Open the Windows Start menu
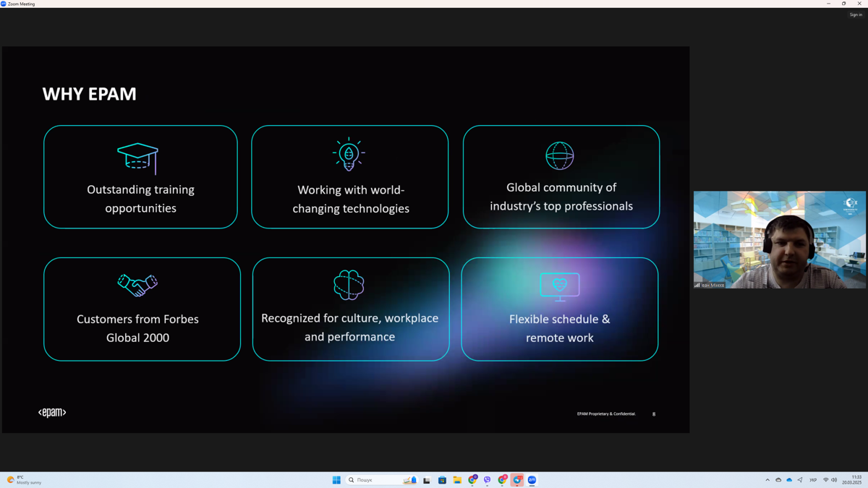 click(336, 480)
